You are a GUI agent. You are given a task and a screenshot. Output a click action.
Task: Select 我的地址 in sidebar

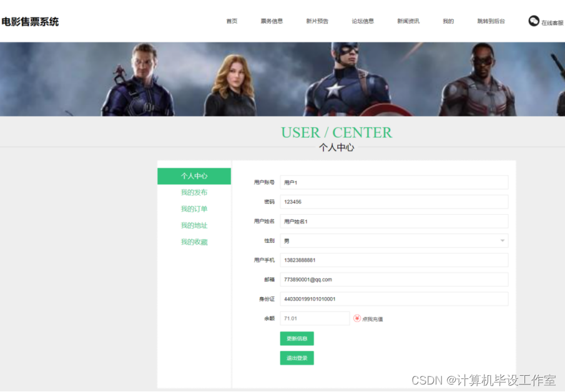click(194, 225)
